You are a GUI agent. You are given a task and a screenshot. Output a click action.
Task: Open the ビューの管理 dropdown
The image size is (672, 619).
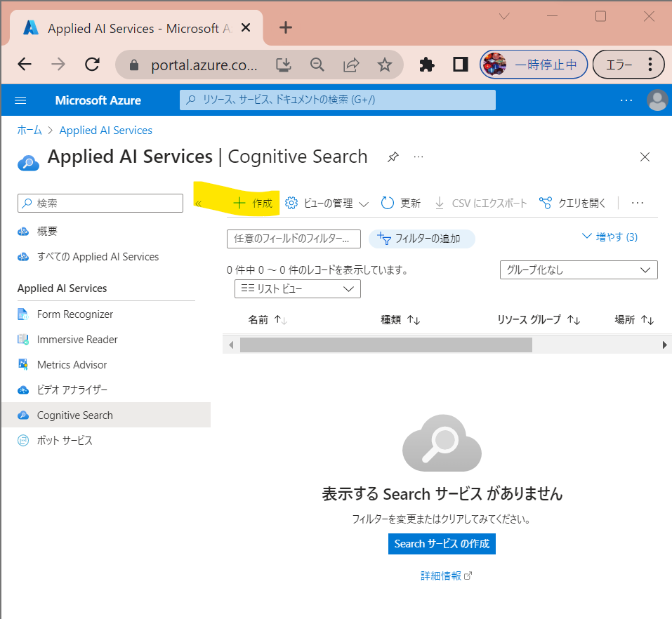327,203
